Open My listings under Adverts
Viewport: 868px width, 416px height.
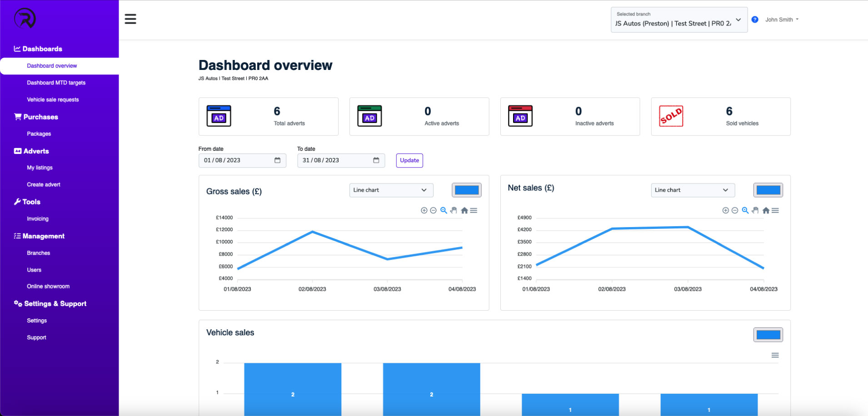[x=40, y=168]
